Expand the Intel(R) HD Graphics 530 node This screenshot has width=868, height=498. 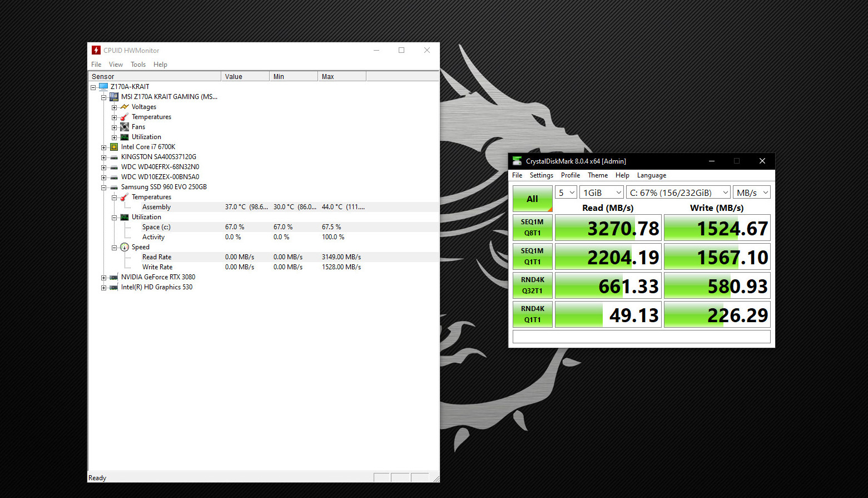[104, 288]
